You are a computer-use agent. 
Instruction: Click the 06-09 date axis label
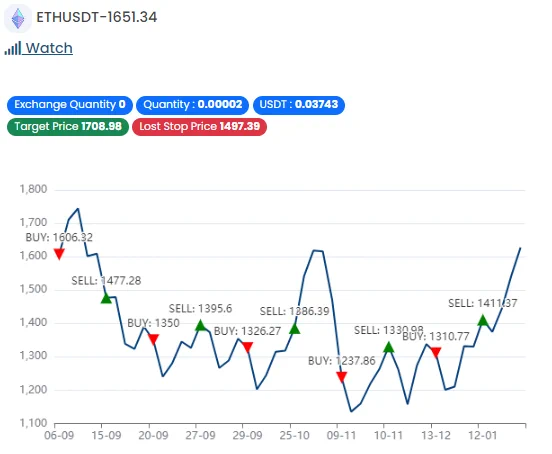point(59,435)
